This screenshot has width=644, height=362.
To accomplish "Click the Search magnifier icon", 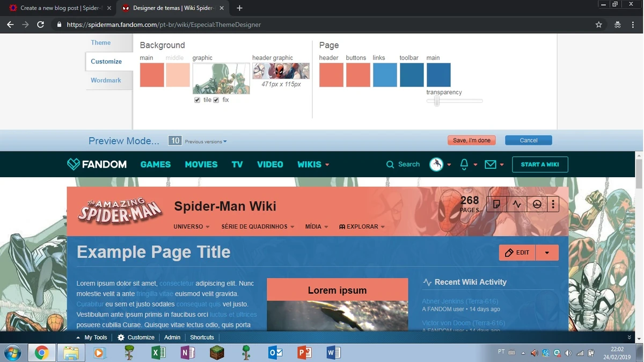I will point(390,164).
